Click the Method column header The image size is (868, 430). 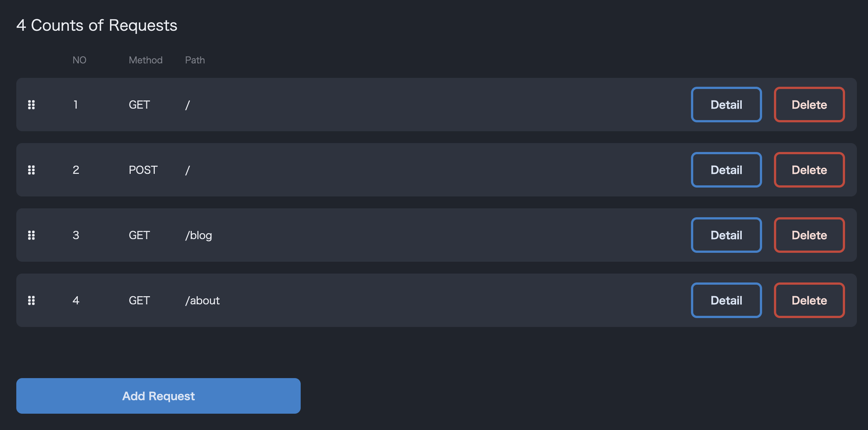tap(146, 60)
